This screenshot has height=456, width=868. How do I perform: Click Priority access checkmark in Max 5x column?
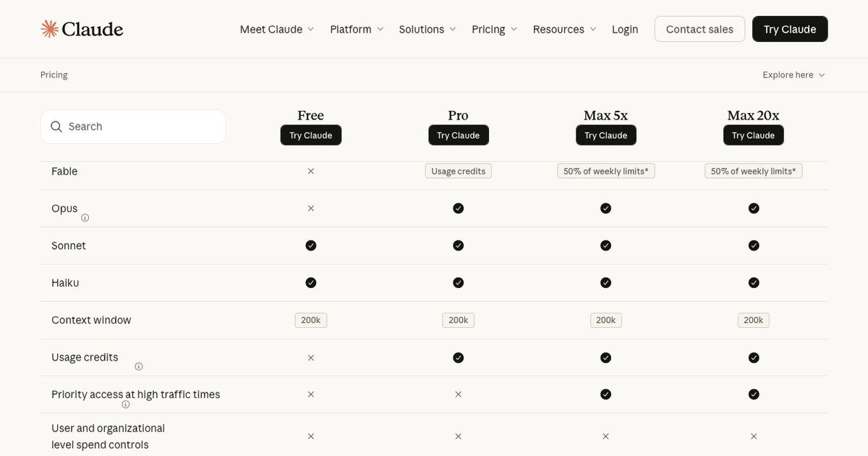click(605, 394)
